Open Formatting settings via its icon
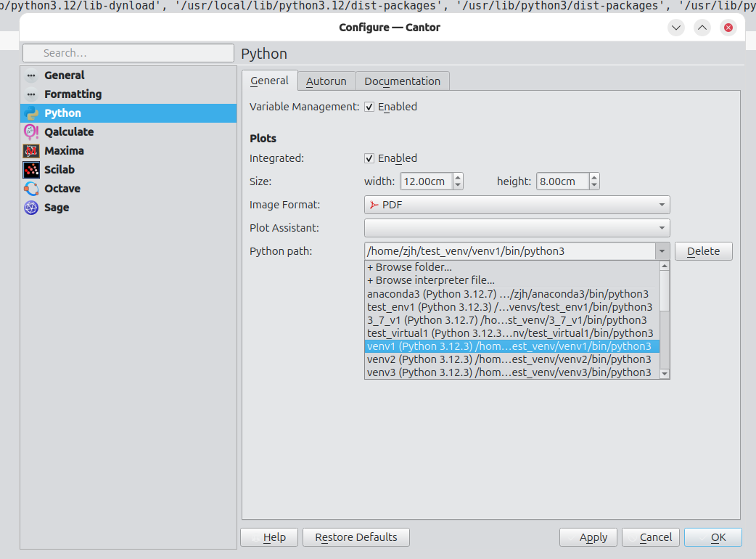756x559 pixels. click(31, 94)
